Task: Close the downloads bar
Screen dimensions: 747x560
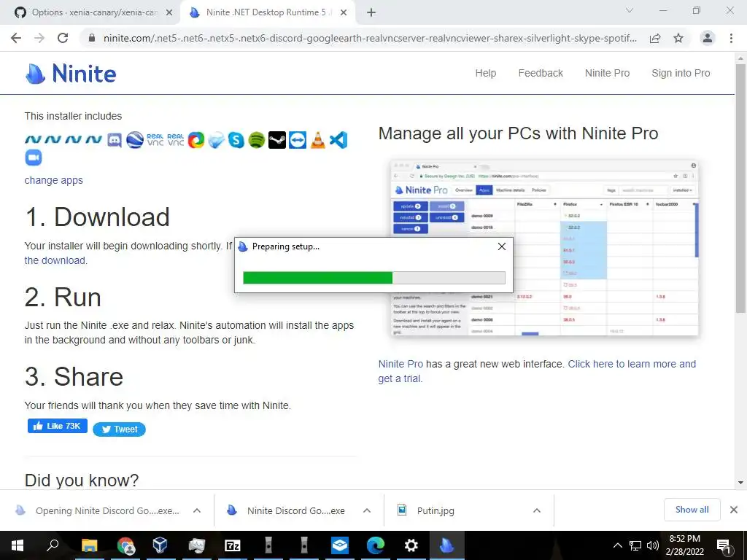Action: coord(734,510)
